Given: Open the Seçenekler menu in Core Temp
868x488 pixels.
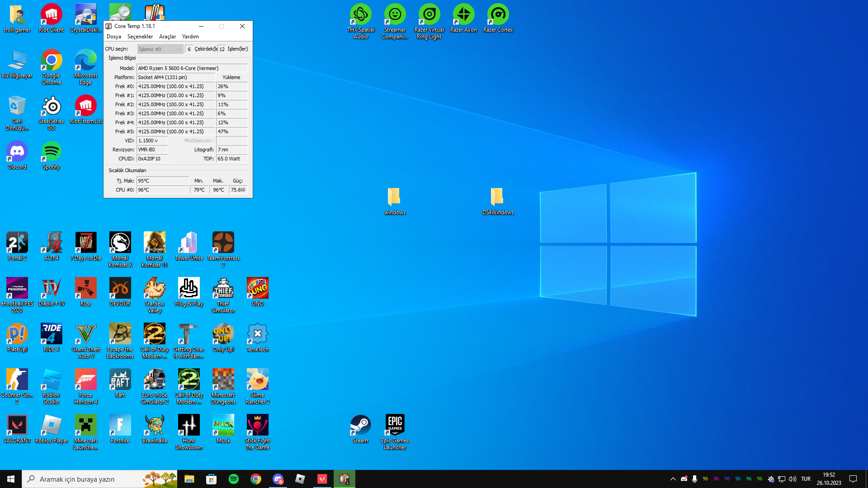Looking at the screenshot, I should (140, 37).
